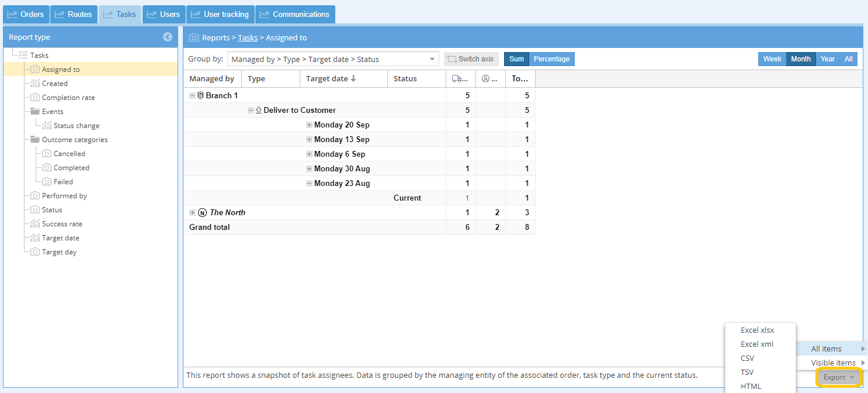
Task: Open the Completion rate report
Action: 68,98
